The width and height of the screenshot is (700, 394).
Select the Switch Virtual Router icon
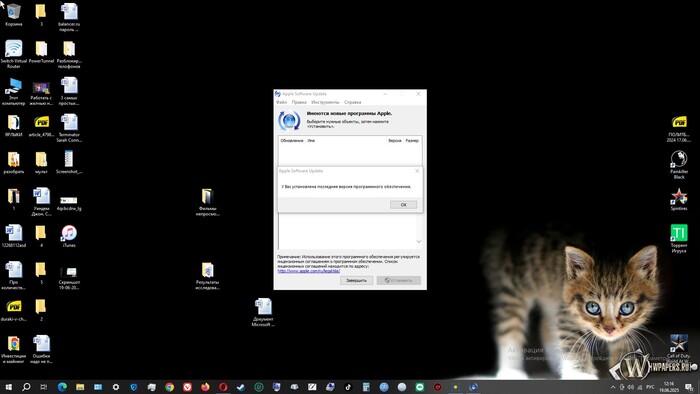pyautogui.click(x=13, y=54)
